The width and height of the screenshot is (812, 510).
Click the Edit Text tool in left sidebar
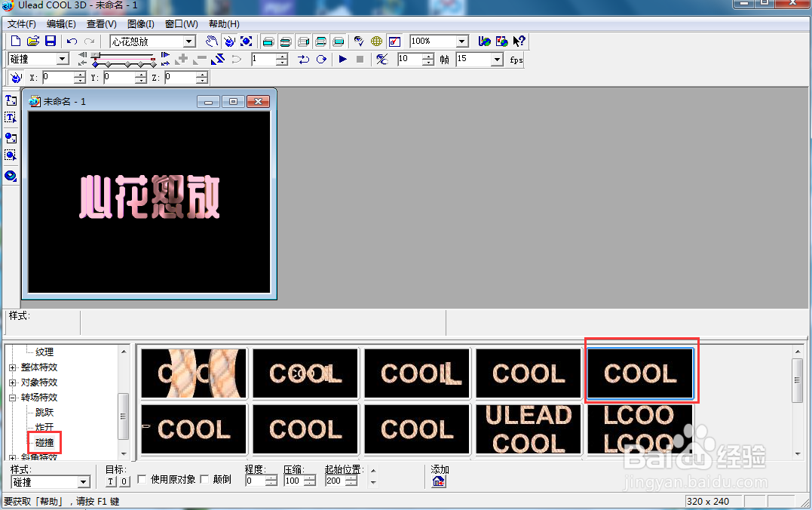click(11, 118)
